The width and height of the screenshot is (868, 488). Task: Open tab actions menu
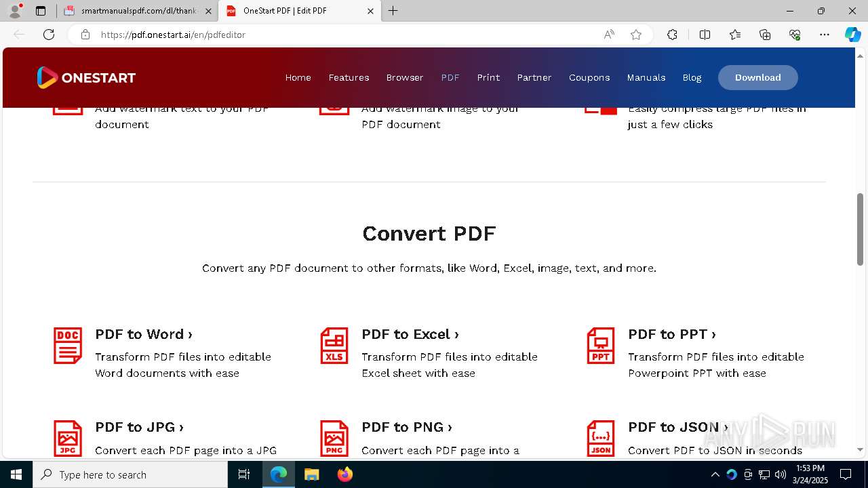(x=41, y=11)
